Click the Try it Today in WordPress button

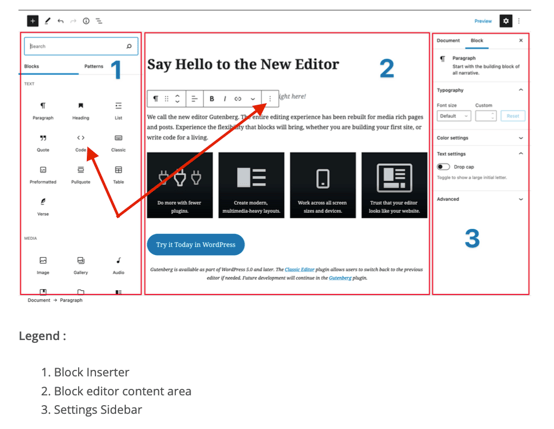coord(196,245)
